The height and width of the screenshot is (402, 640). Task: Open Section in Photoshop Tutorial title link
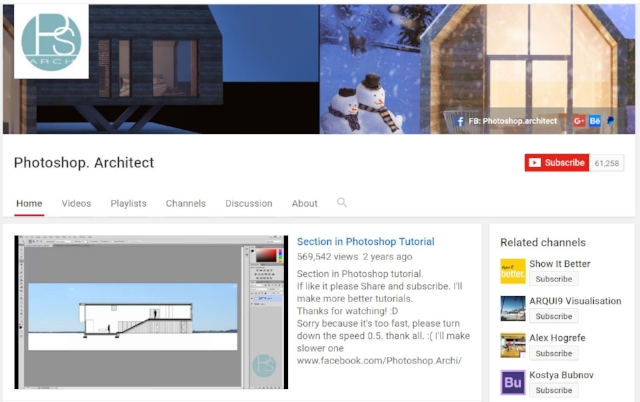point(365,242)
